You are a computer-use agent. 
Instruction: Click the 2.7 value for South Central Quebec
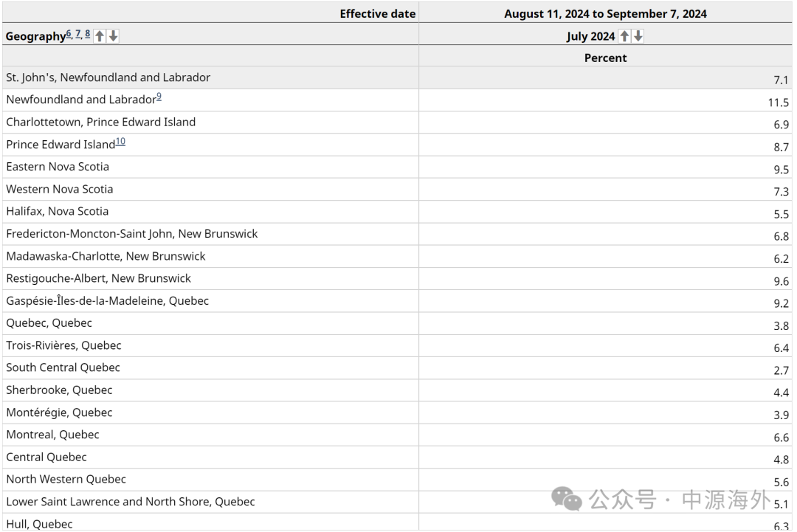tap(782, 371)
